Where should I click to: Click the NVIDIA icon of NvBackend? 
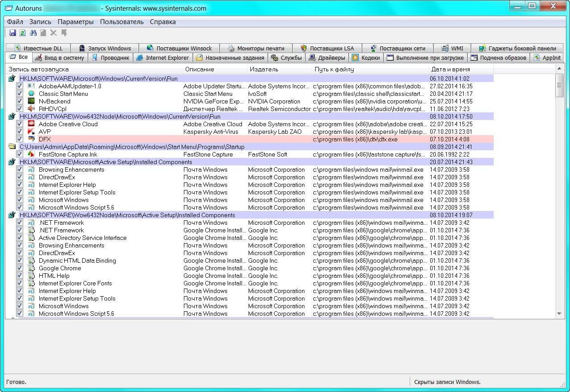tap(31, 101)
